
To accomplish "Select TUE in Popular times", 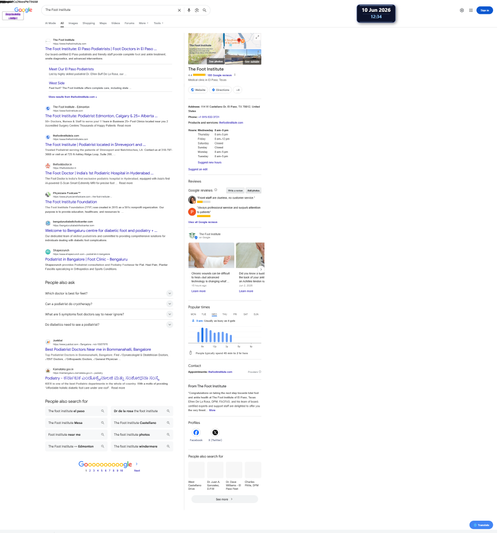I will pos(204,314).
